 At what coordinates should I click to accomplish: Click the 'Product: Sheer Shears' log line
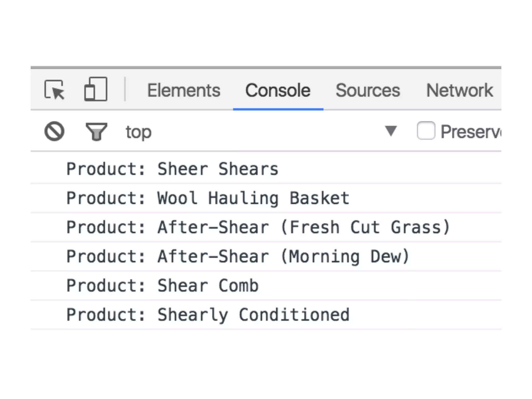(172, 169)
